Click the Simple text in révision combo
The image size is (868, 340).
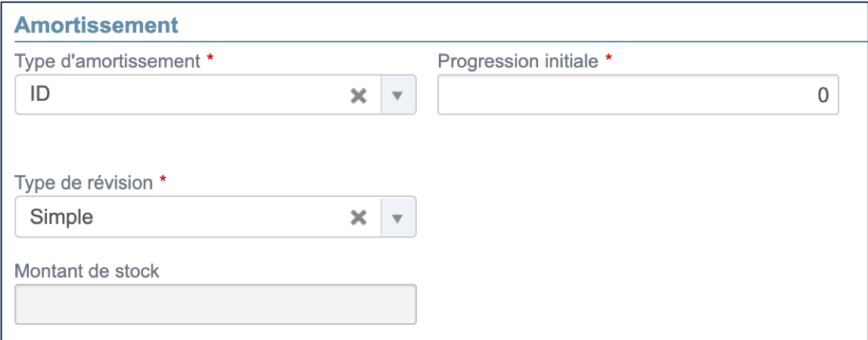[61, 217]
